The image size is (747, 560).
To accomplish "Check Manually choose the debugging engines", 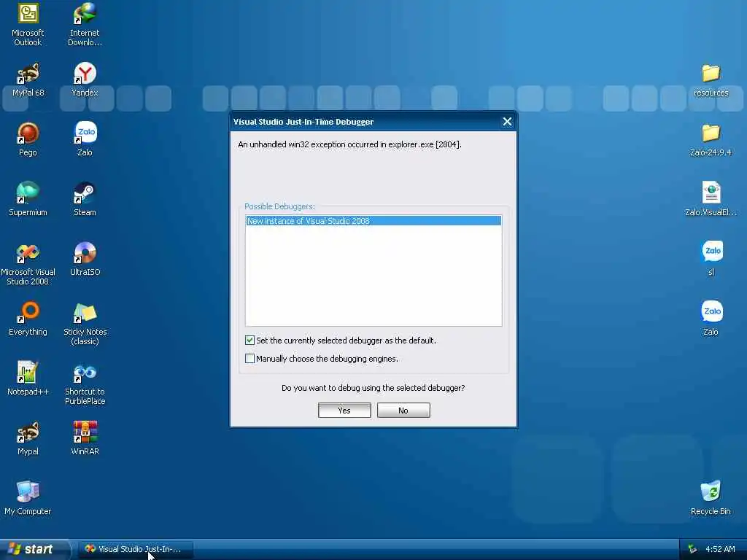I will point(249,358).
